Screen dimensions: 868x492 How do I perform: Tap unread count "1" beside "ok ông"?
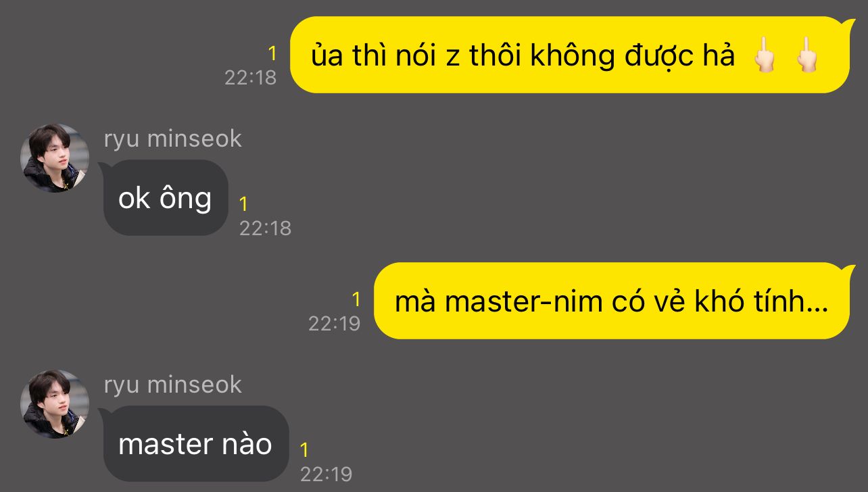click(x=244, y=204)
